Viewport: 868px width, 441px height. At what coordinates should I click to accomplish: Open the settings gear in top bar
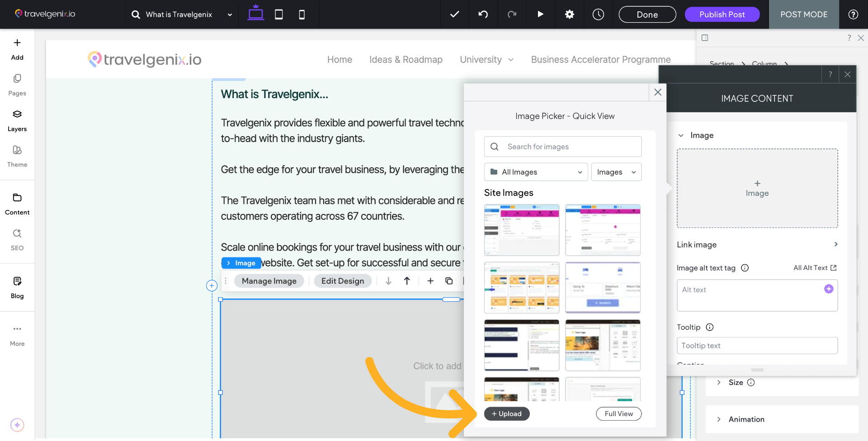pos(569,14)
